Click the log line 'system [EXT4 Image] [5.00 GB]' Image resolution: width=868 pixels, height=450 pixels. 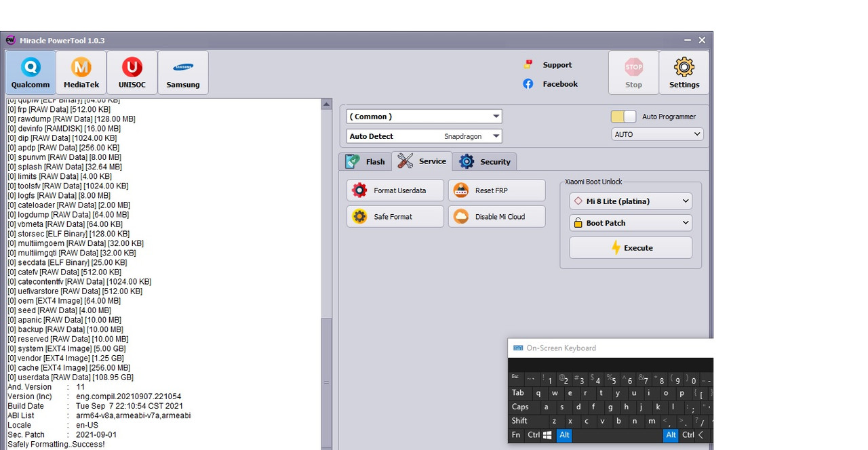pos(65,349)
